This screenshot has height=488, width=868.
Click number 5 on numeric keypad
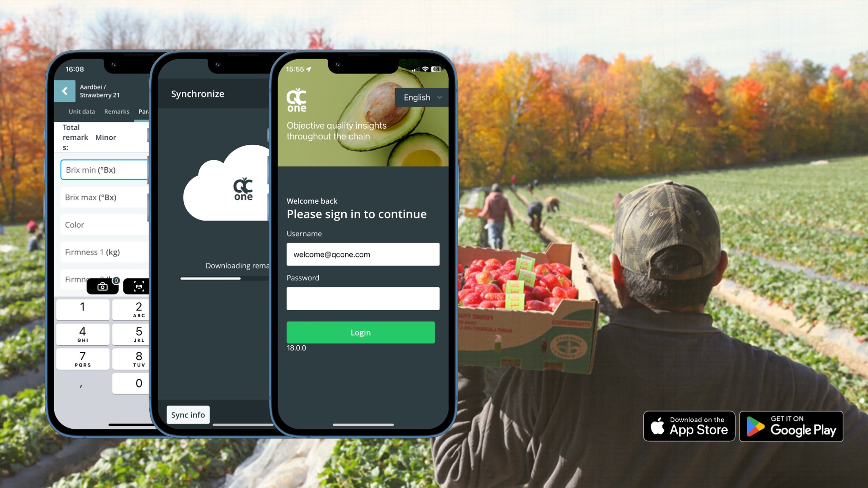click(138, 333)
